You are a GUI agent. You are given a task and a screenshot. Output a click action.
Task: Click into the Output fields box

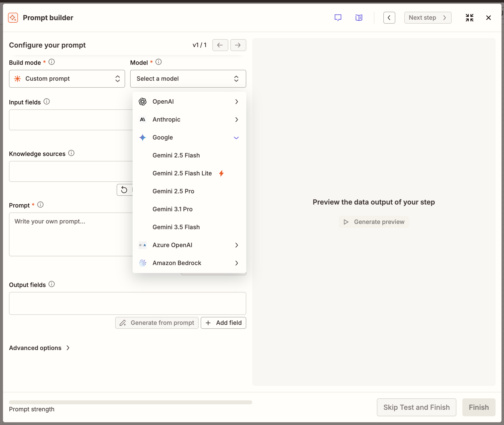click(x=128, y=303)
